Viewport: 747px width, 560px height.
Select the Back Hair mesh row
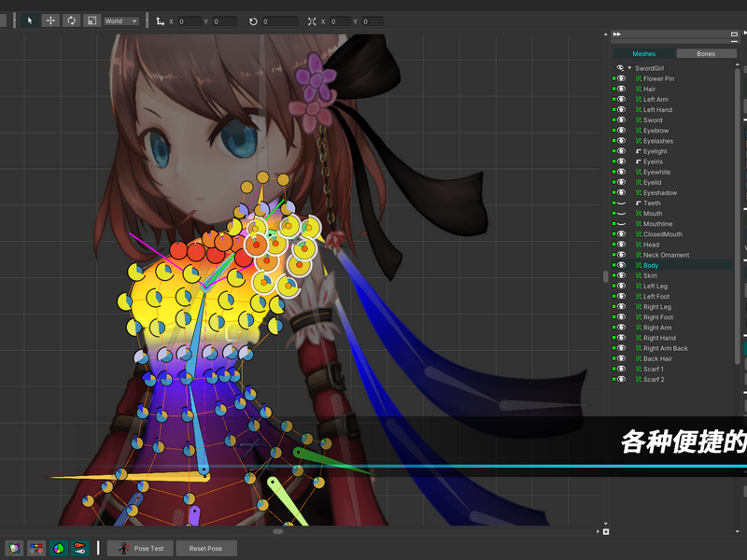click(673, 358)
